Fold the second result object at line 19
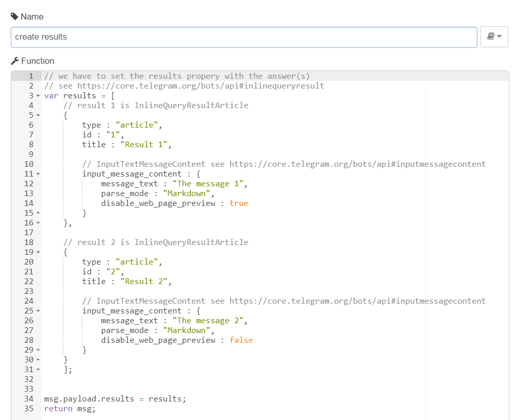The image size is (516, 420). coord(38,252)
